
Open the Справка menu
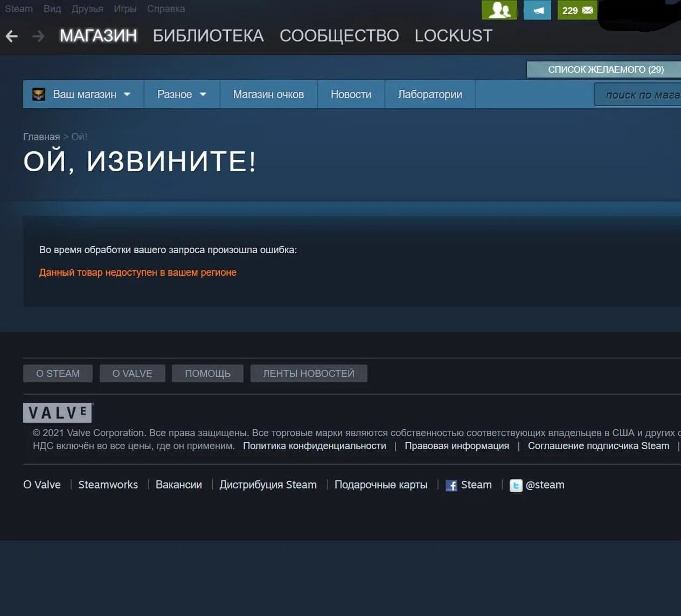pyautogui.click(x=166, y=9)
